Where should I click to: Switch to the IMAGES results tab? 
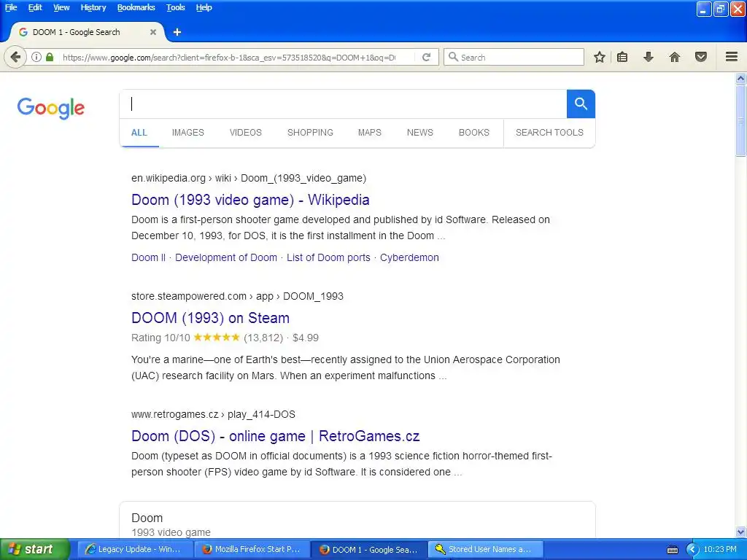pos(187,133)
